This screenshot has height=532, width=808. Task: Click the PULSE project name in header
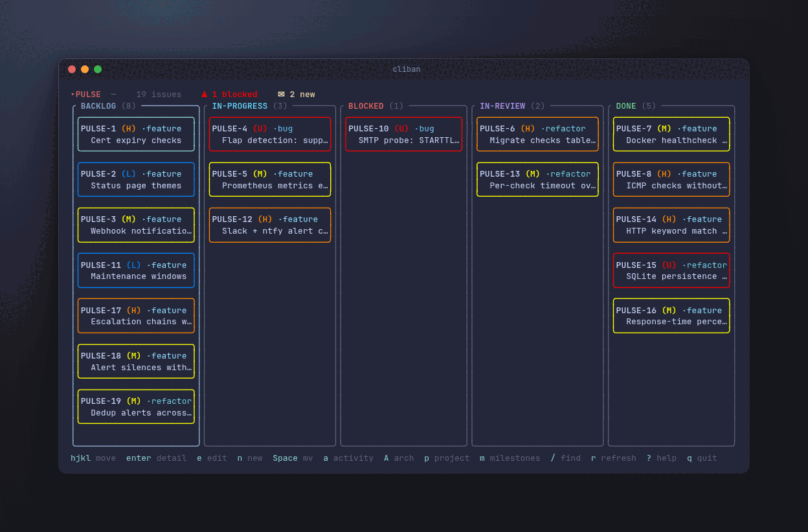[88, 94]
